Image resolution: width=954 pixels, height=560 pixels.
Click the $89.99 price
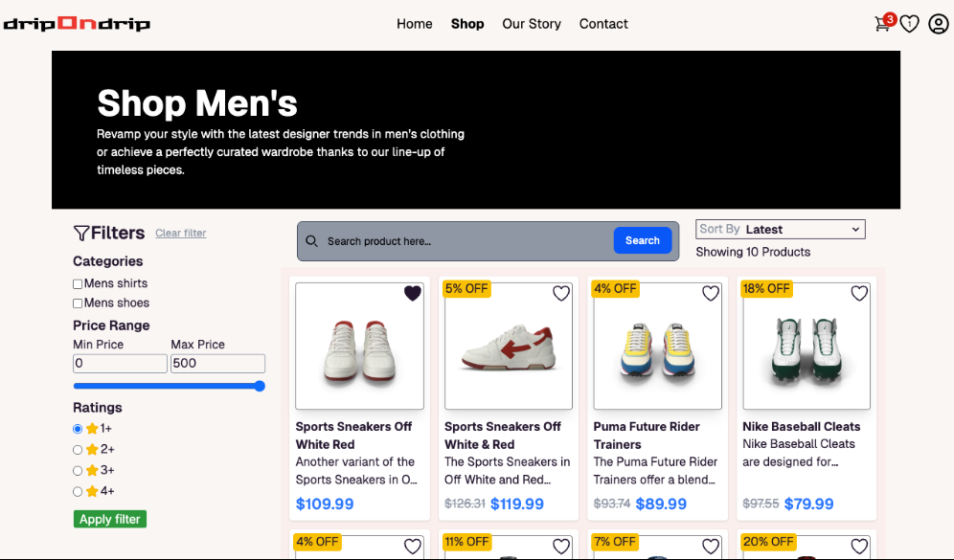[661, 504]
